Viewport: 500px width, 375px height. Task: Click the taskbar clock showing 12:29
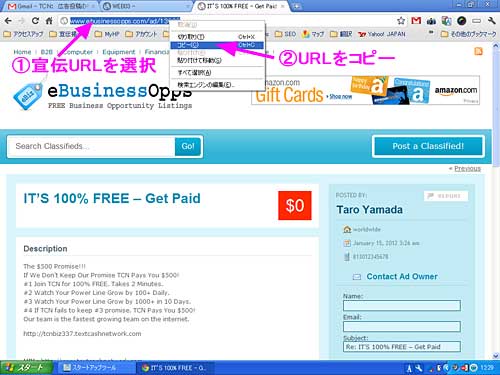(x=487, y=368)
